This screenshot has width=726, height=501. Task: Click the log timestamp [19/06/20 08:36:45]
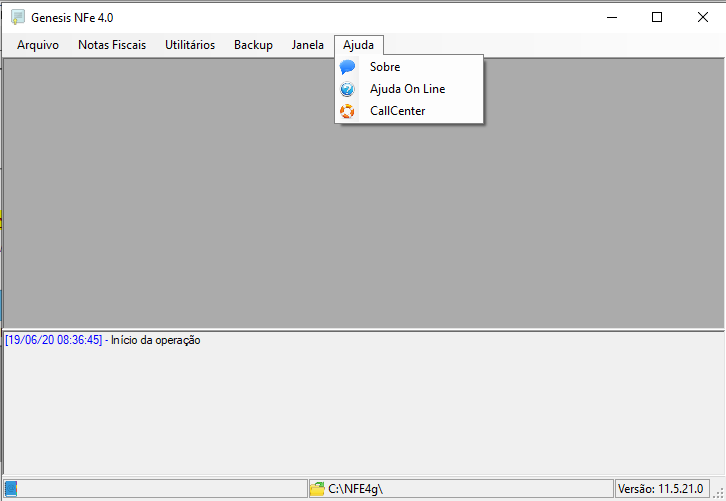click(53, 340)
